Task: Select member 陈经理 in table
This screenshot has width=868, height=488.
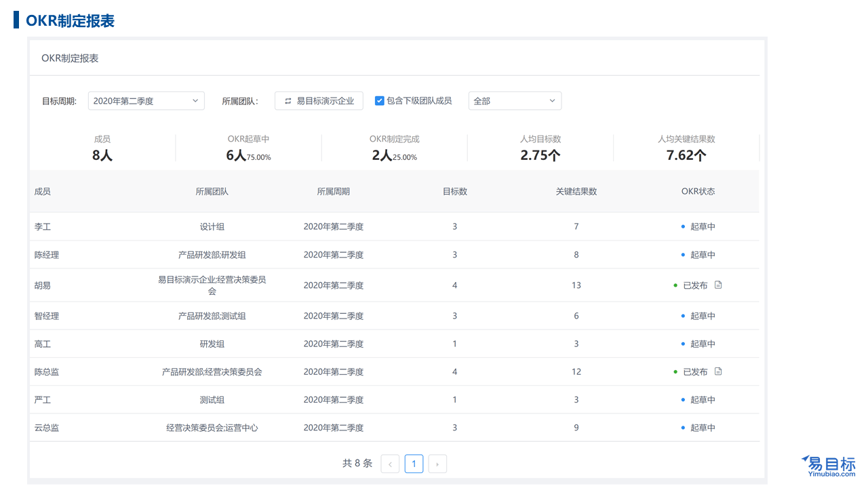Action: 47,255
